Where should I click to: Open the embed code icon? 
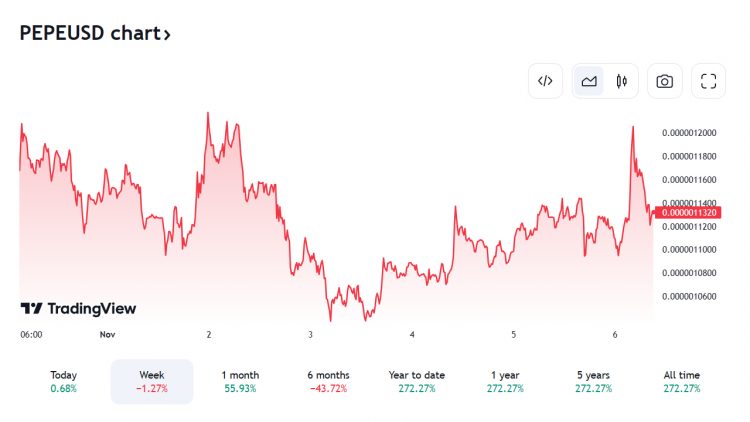click(x=545, y=81)
